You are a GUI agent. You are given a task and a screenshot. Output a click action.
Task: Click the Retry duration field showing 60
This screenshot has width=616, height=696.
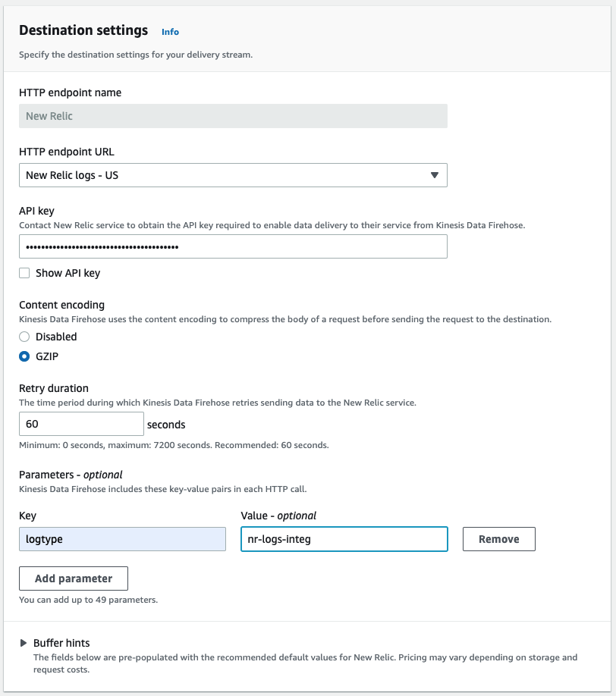click(x=81, y=424)
